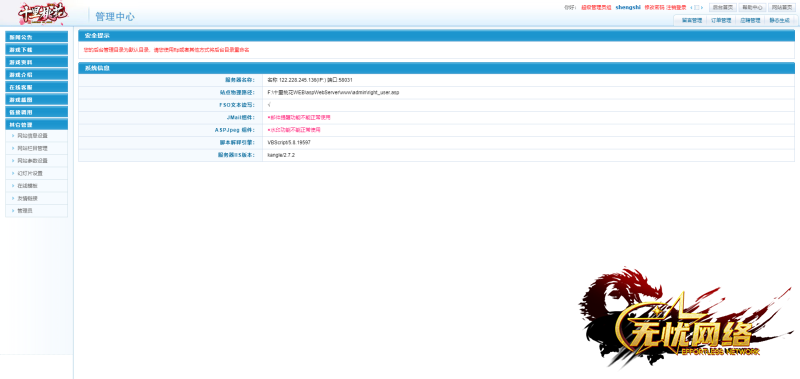800x379 pixels.
Task: Switch to the 留言管理 tab
Action: coord(692,20)
